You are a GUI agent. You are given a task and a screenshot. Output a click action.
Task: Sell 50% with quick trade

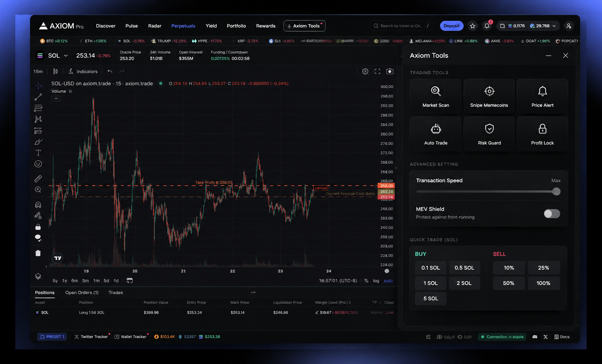pyautogui.click(x=509, y=283)
